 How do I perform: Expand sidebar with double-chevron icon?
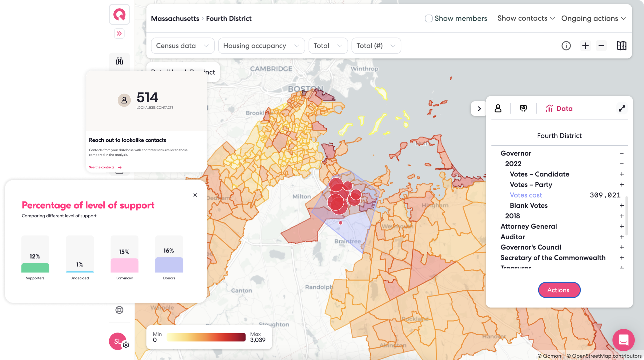[119, 33]
